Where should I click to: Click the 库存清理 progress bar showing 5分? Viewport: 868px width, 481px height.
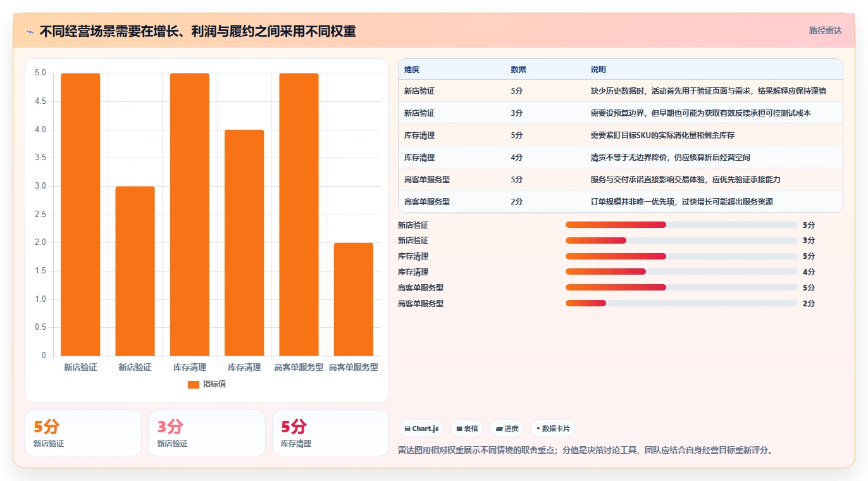click(x=681, y=256)
